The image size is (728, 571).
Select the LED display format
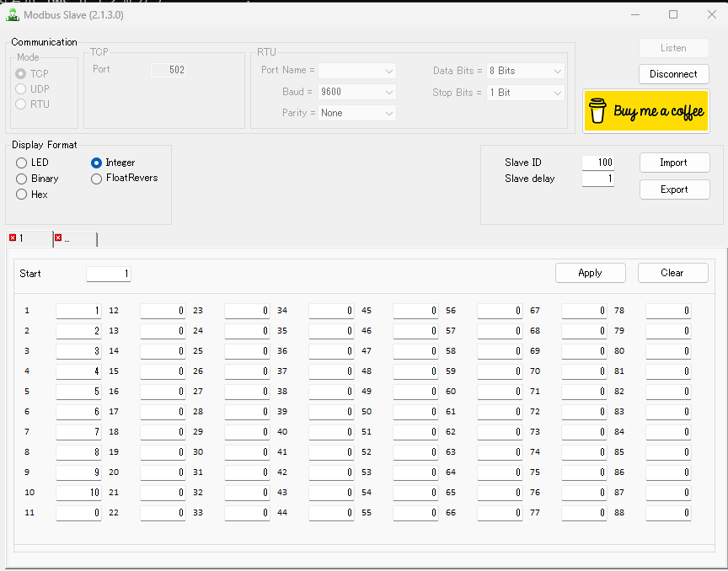[x=22, y=163]
